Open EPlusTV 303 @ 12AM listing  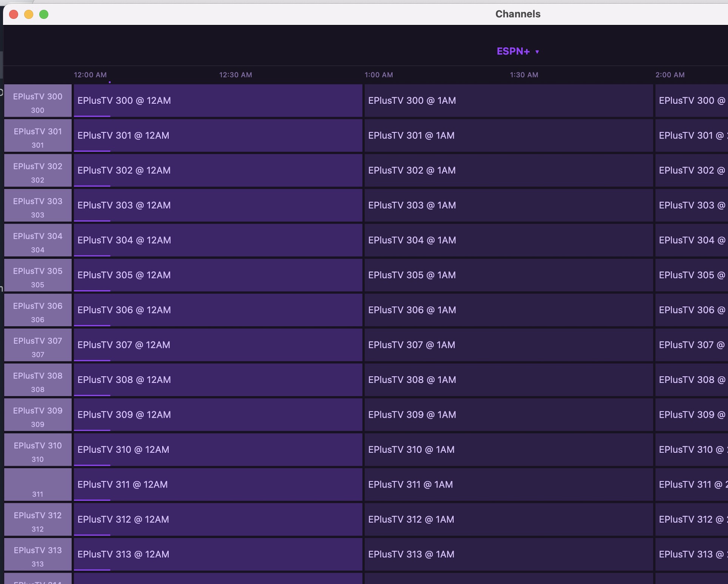tap(218, 205)
